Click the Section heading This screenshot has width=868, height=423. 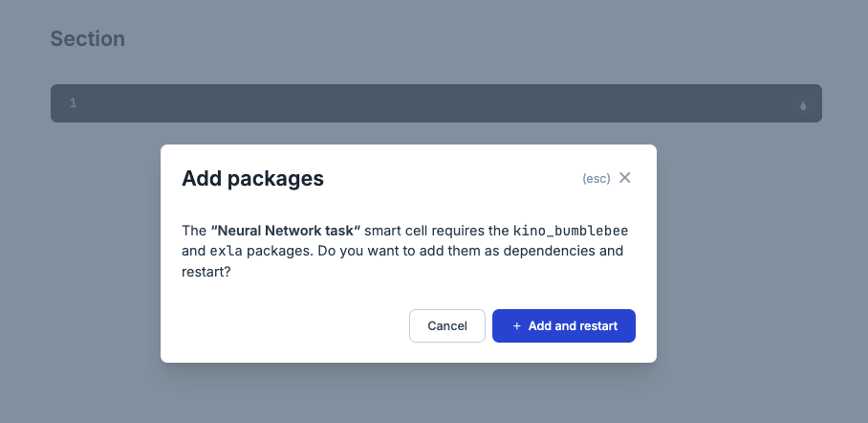[x=87, y=39]
